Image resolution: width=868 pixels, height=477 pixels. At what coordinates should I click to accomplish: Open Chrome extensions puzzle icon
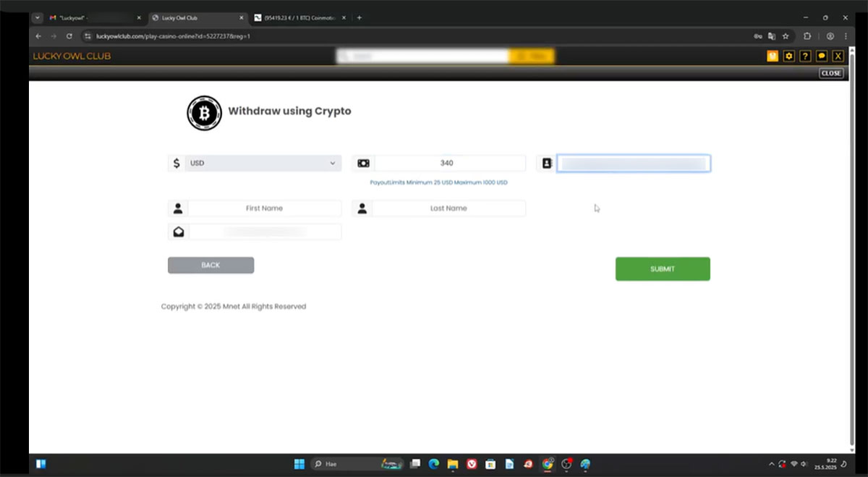point(808,35)
